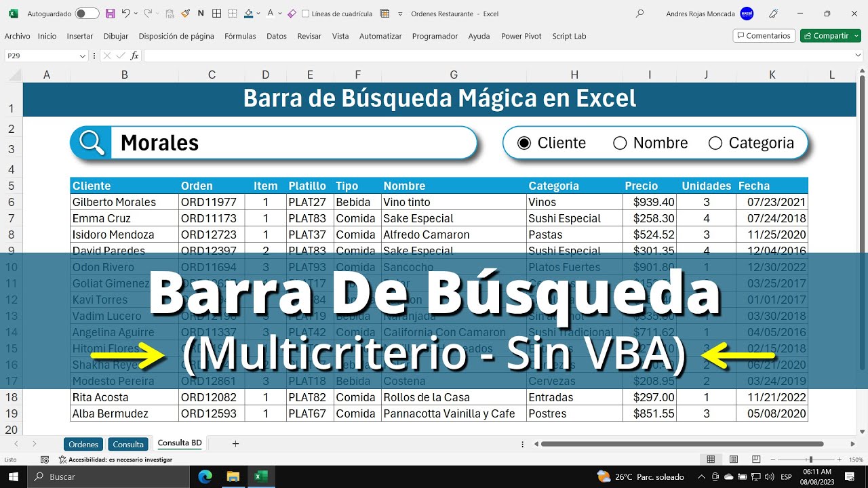
Task: Open the font color dropdown arrow
Action: coord(280,14)
